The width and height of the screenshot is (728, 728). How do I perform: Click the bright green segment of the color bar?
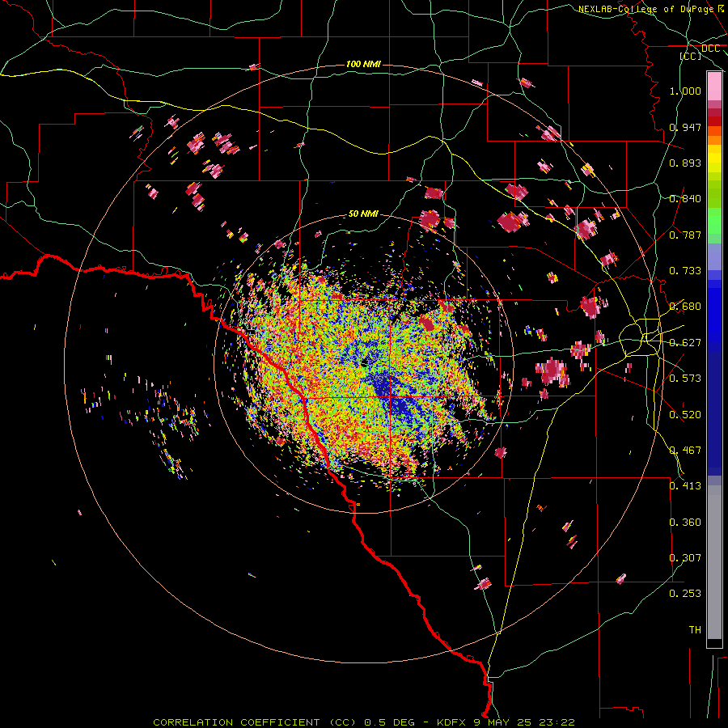(x=714, y=221)
